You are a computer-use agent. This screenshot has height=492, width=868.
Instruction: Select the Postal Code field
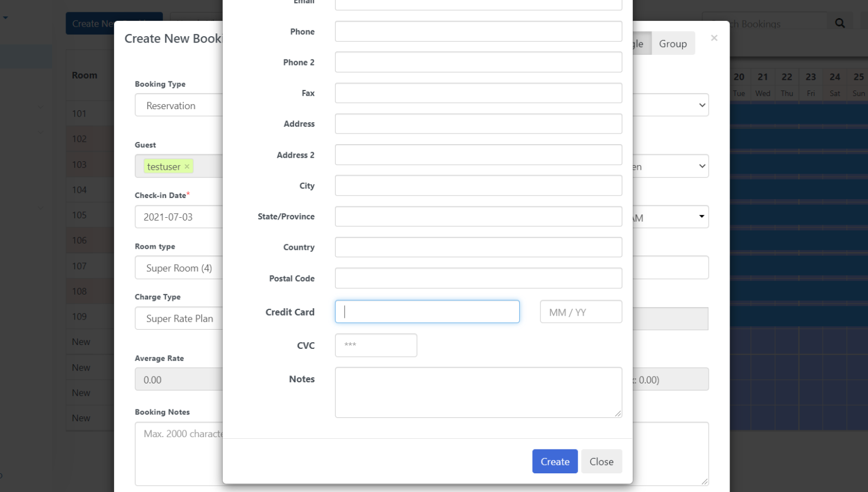(x=478, y=278)
